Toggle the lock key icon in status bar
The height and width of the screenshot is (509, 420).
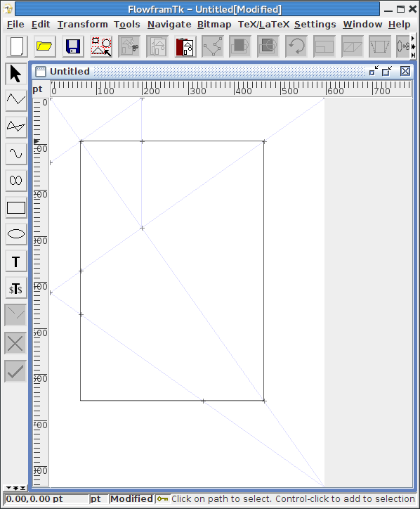162,498
